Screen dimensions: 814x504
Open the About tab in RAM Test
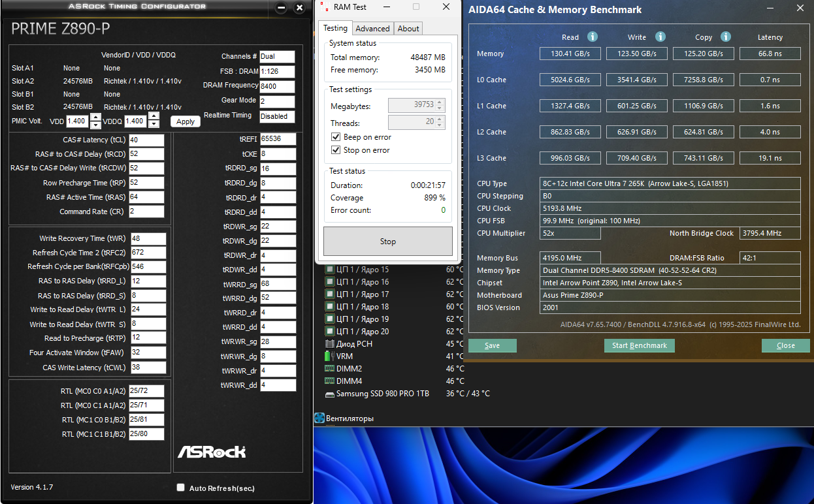(x=408, y=29)
